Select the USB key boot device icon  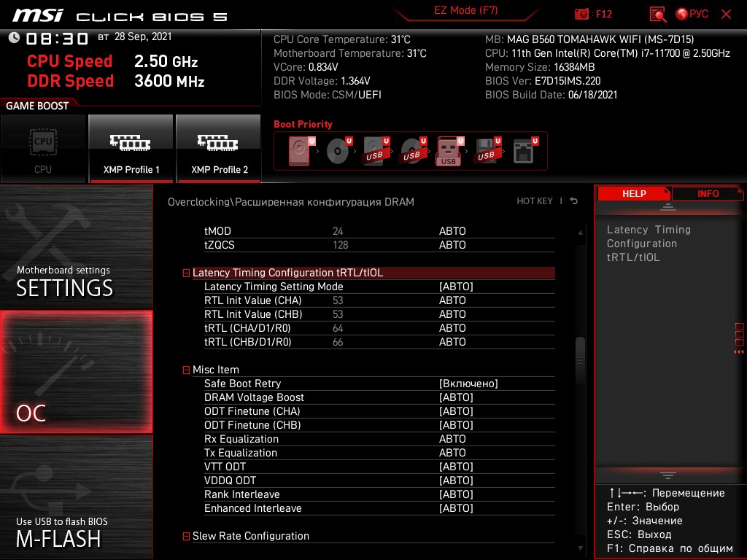(x=449, y=151)
